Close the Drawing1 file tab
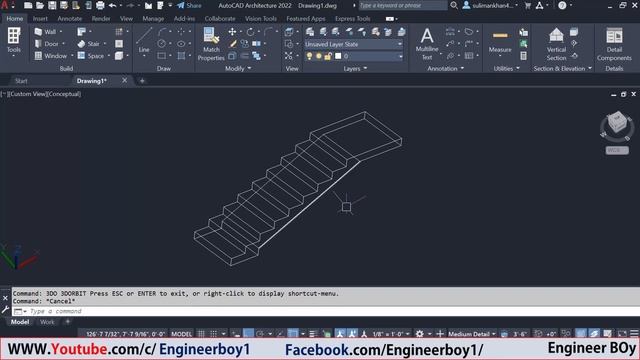This screenshot has width=640, height=360. coord(124,81)
